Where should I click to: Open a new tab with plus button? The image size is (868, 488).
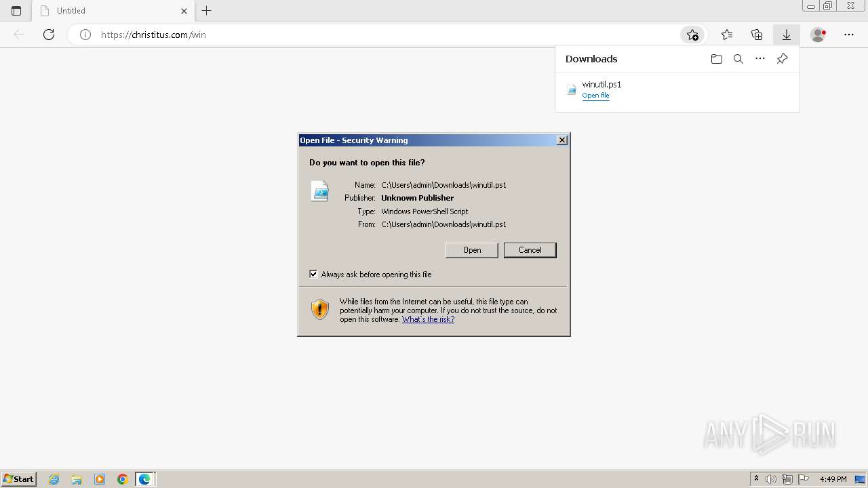point(207,11)
